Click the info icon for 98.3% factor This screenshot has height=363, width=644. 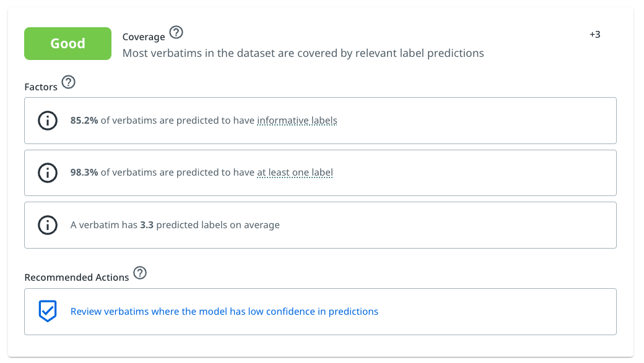pyautogui.click(x=48, y=173)
